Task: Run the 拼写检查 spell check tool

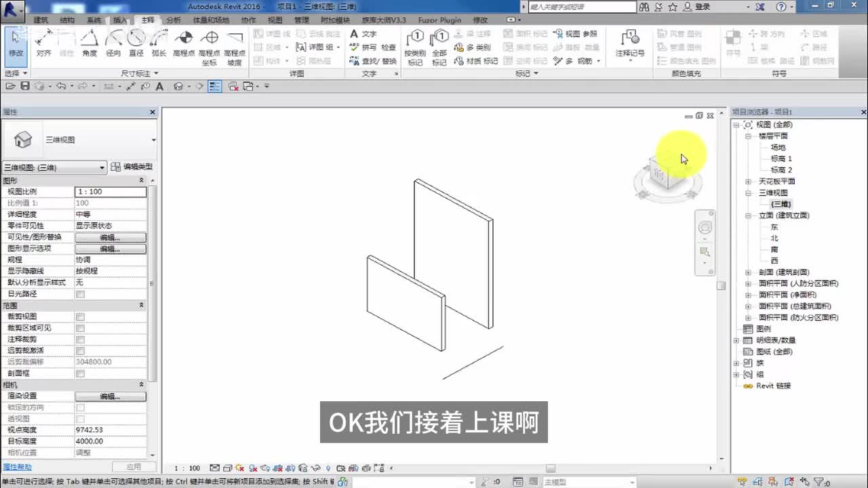Action: [373, 47]
